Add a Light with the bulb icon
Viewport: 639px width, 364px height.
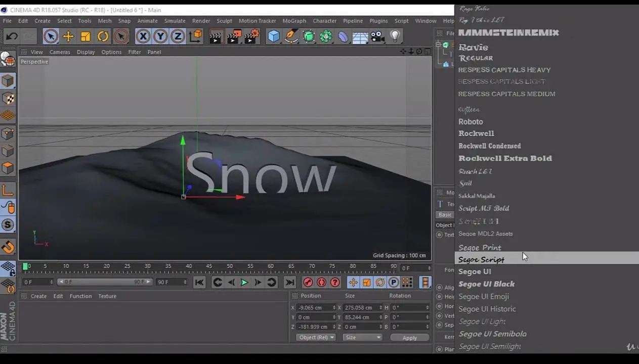pos(395,36)
